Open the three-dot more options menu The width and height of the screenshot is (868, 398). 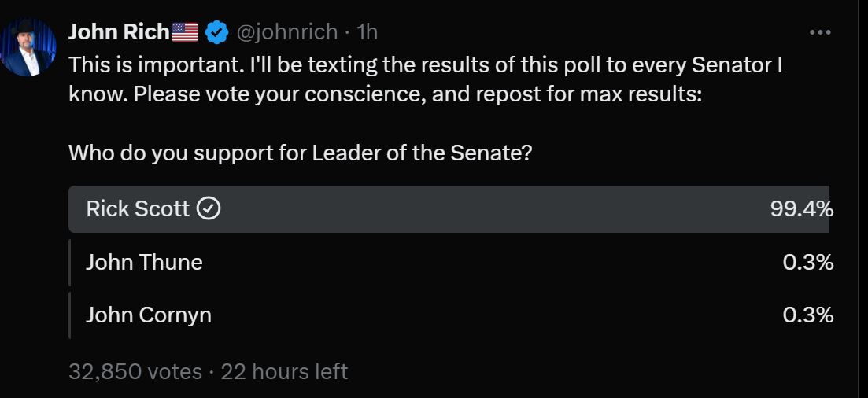(820, 32)
